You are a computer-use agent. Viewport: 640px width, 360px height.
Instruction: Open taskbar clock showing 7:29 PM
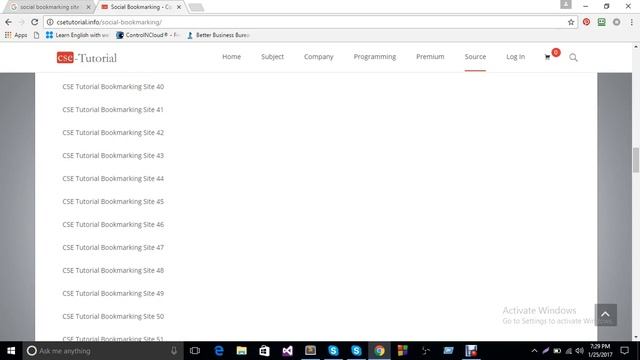click(600, 351)
